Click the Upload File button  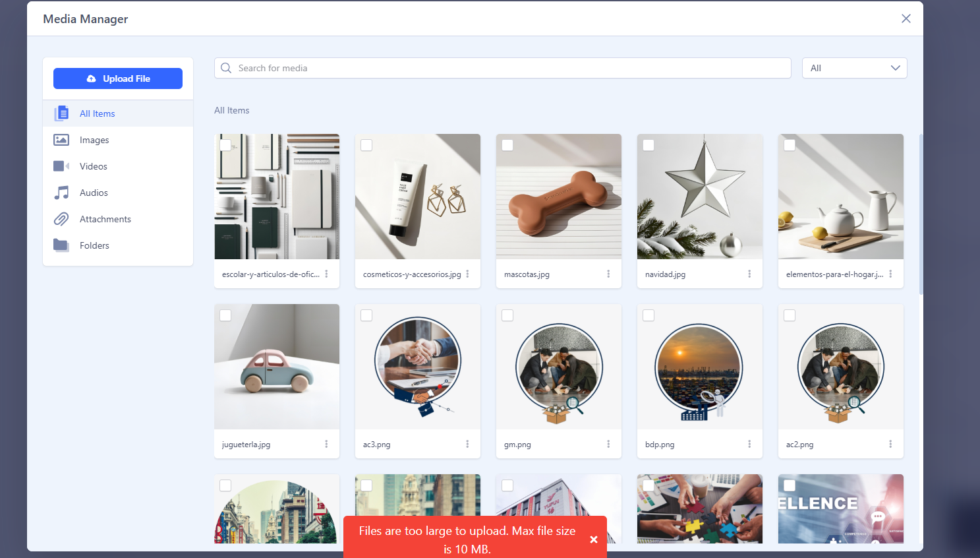(x=118, y=78)
